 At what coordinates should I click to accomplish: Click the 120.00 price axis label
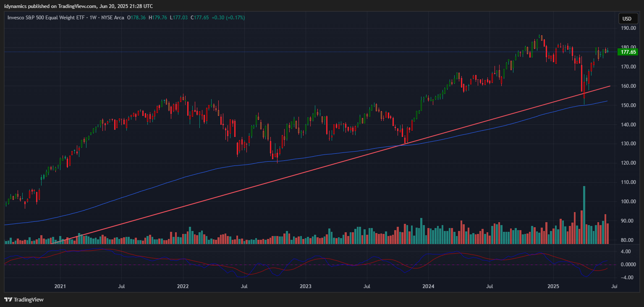tap(628, 163)
